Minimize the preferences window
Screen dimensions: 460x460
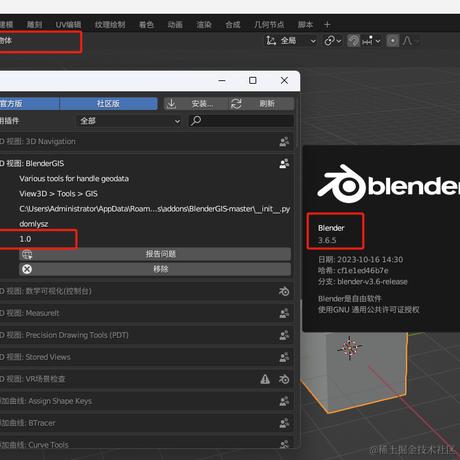(x=222, y=80)
